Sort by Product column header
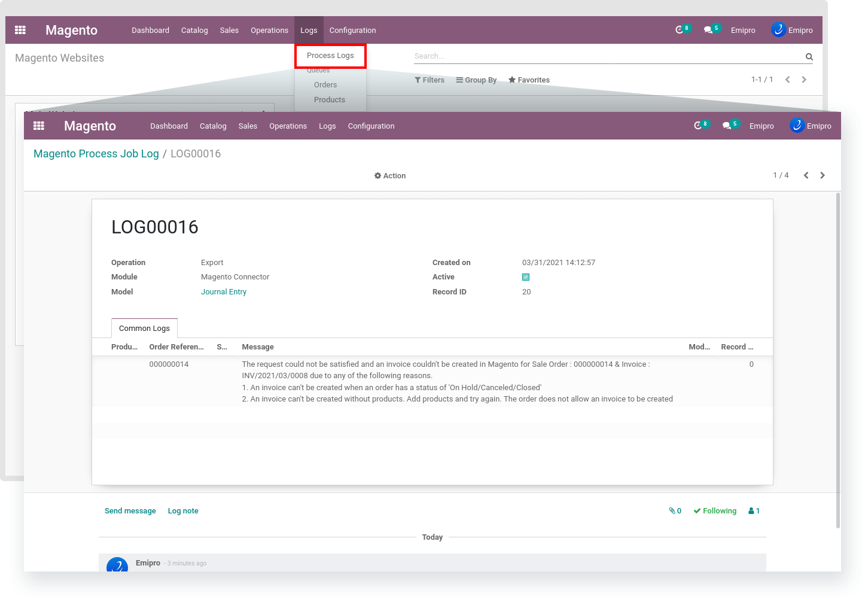This screenshot has width=868, height=599. (124, 347)
